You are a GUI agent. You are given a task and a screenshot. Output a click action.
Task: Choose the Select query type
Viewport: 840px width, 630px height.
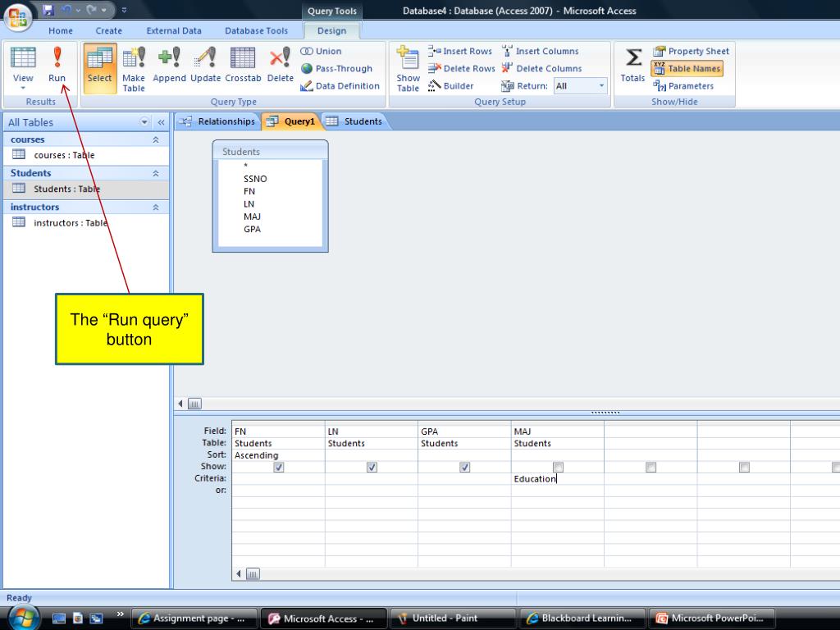(x=99, y=68)
